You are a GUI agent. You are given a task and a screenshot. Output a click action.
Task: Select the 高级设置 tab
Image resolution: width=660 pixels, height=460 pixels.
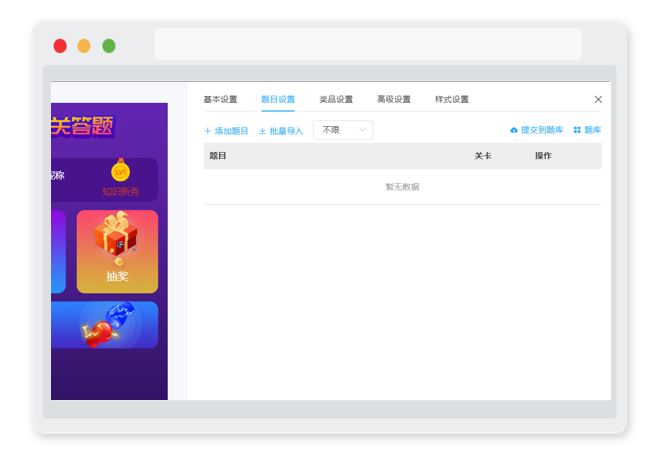tap(394, 99)
